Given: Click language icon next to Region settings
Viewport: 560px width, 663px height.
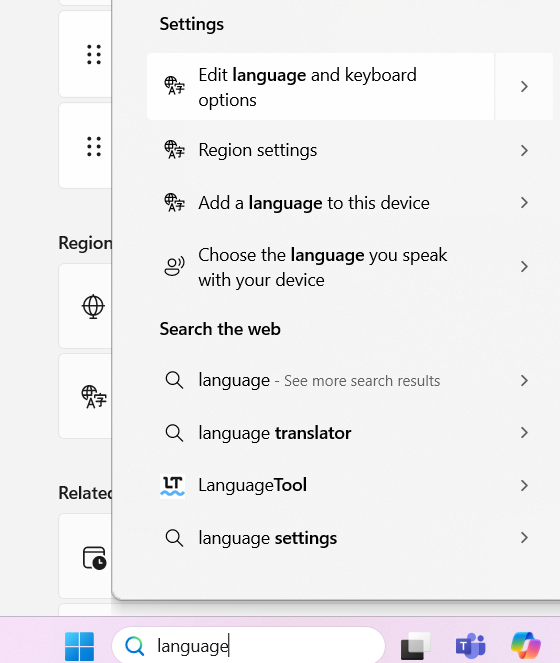Looking at the screenshot, I should [x=174, y=150].
